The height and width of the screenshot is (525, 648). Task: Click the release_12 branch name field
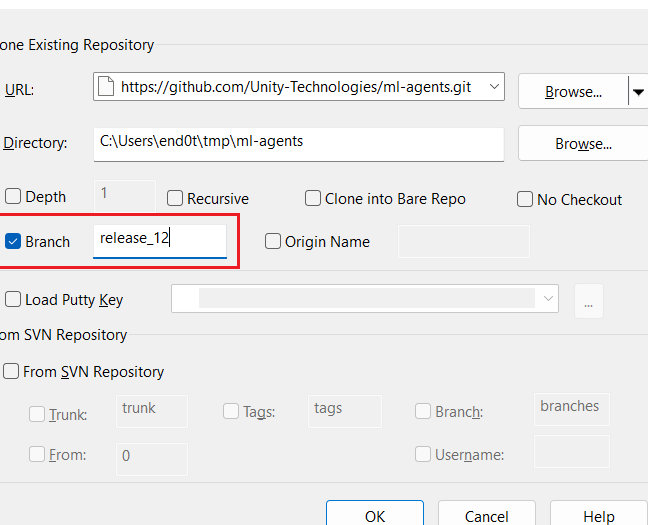(x=160, y=240)
